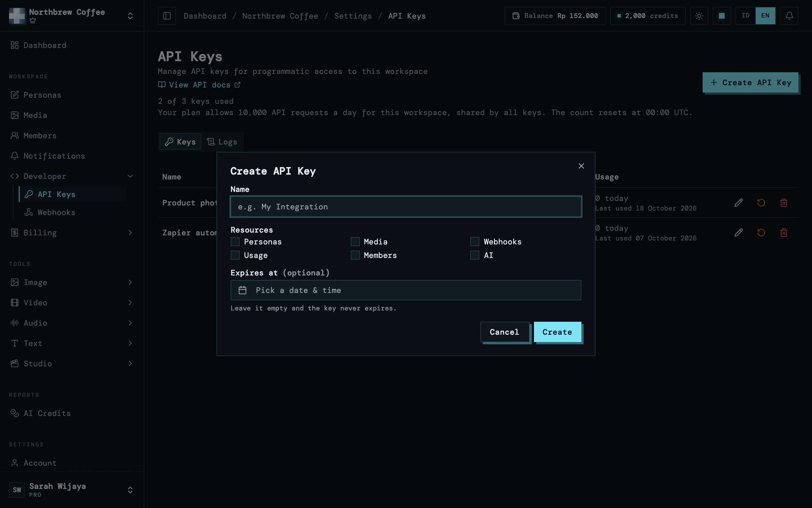
Task: Regenerate the Product photo key
Action: coord(761,203)
